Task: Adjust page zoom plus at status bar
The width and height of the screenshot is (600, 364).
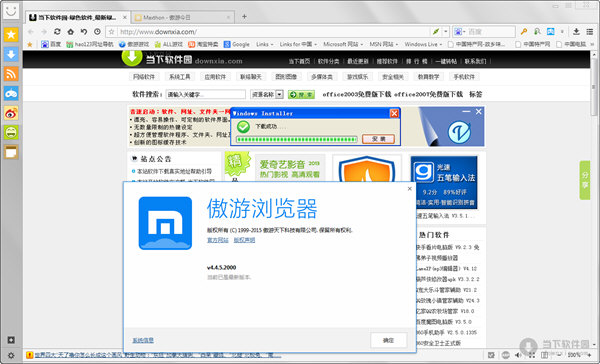Action: [x=590, y=355]
